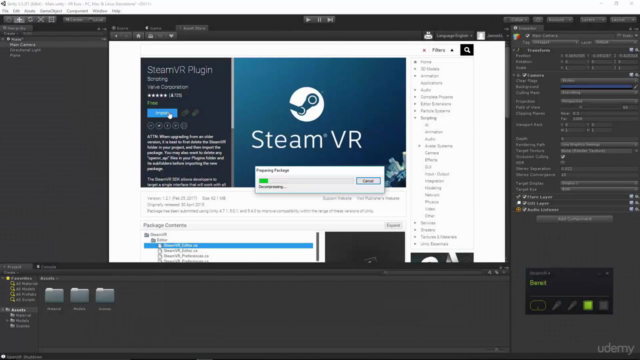This screenshot has width=640, height=360.
Task: Open the Language English dropdown
Action: coord(454,36)
